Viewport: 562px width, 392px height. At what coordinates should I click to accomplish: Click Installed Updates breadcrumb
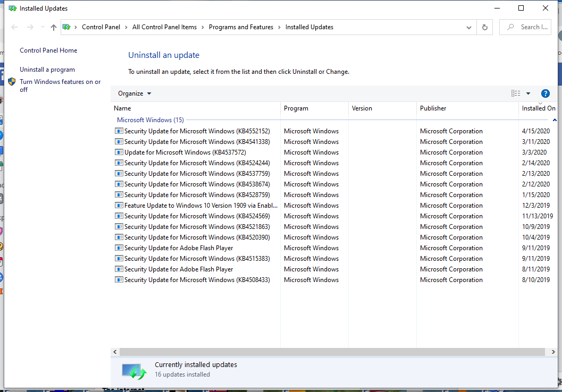click(x=309, y=27)
